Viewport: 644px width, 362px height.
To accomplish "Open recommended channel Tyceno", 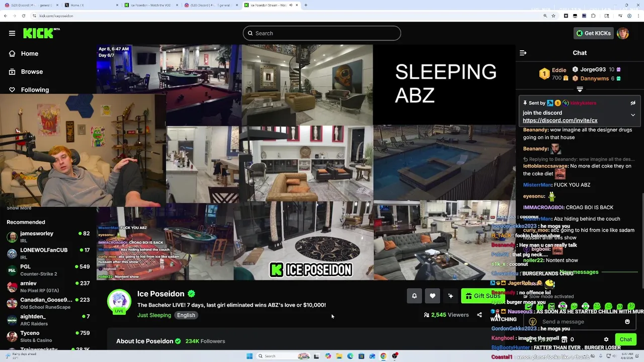I will (x=48, y=336).
